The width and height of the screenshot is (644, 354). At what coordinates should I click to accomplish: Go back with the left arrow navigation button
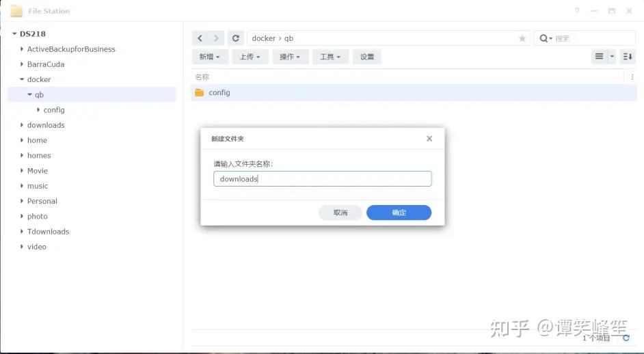click(200, 38)
